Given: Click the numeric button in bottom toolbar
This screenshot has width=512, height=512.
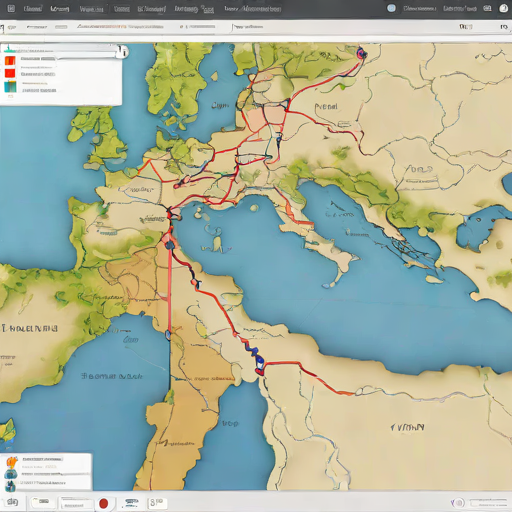Looking at the screenshot, I should pyautogui.click(x=157, y=502).
